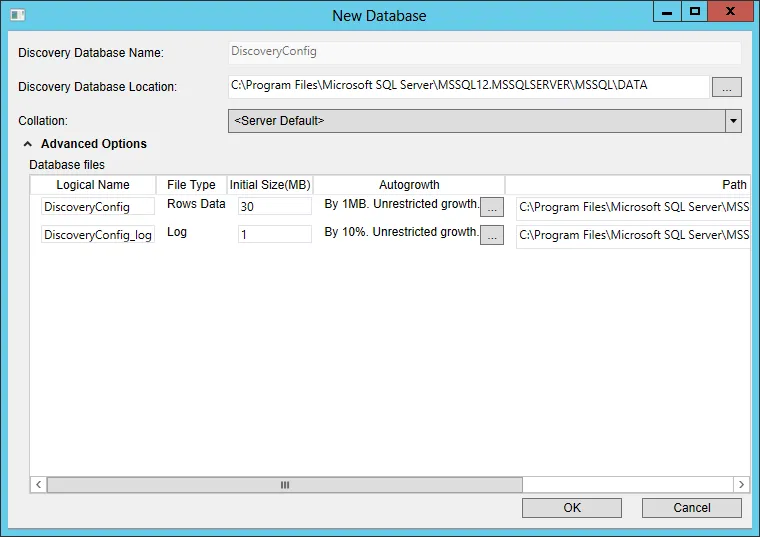Click the window icon in title bar
760x537 pixels.
[x=17, y=15]
